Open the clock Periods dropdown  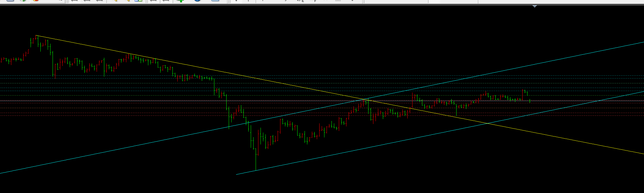[x=198, y=1]
